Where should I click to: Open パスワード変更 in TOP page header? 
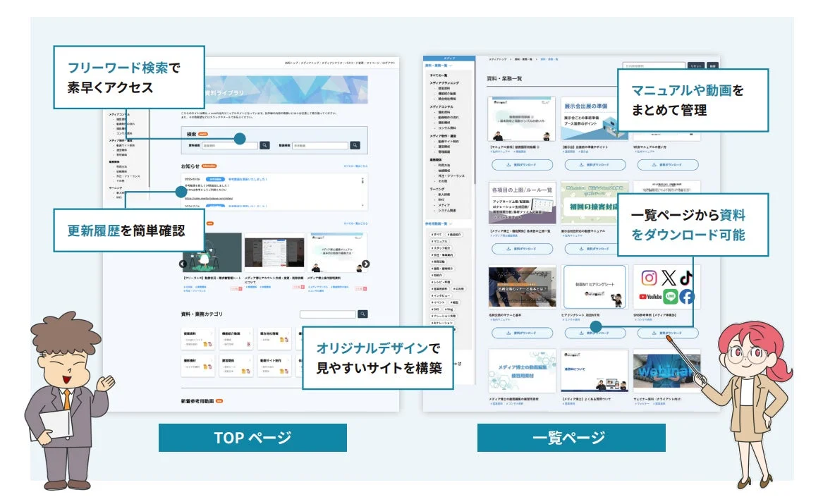coord(354,63)
